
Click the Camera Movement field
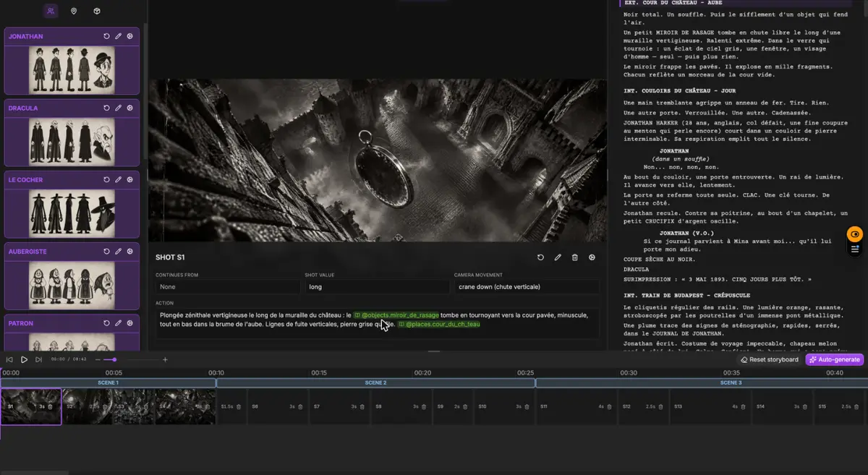click(527, 287)
